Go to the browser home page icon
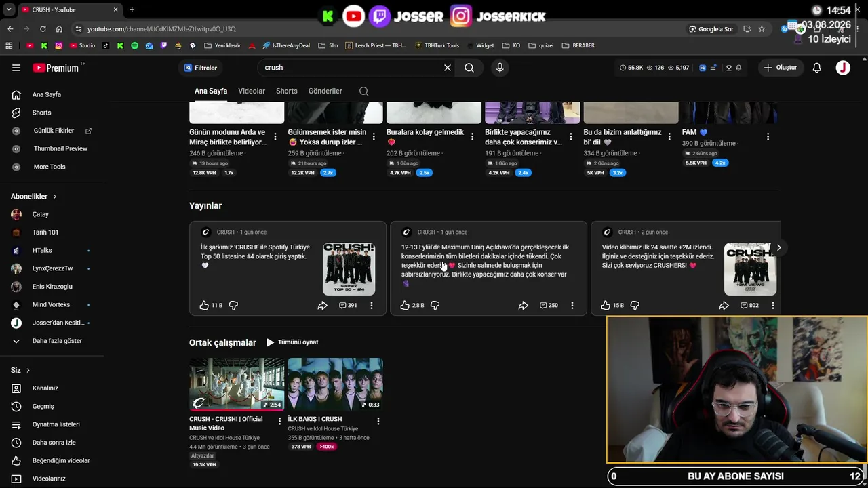Screen dimensions: 868x488 tap(59, 29)
